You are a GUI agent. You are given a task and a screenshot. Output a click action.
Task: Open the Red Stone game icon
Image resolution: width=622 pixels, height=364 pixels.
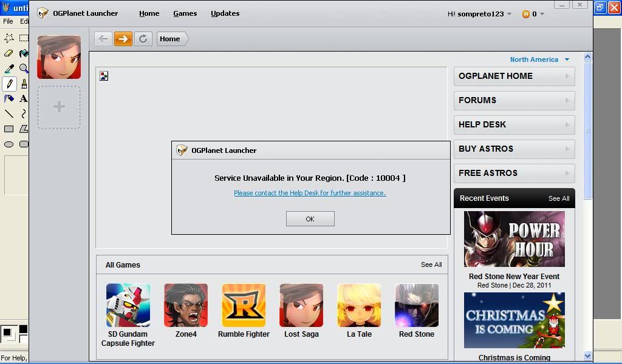(x=417, y=305)
